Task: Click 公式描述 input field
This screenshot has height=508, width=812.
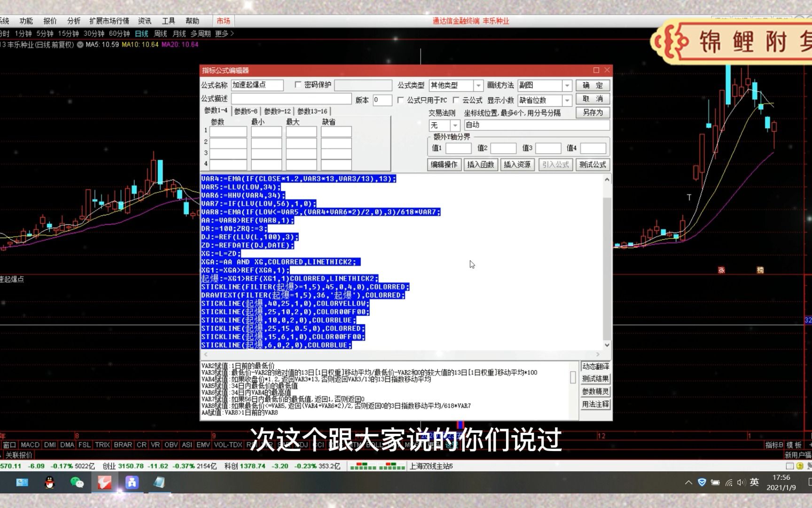Action: click(291, 99)
